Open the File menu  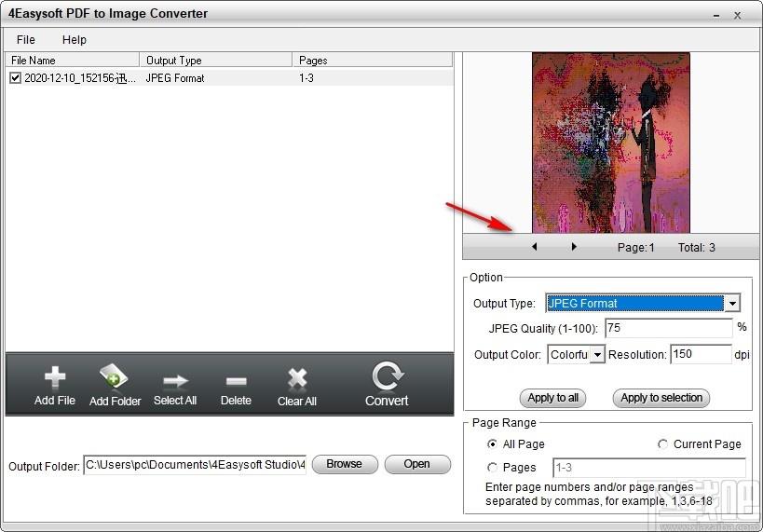pyautogui.click(x=26, y=40)
